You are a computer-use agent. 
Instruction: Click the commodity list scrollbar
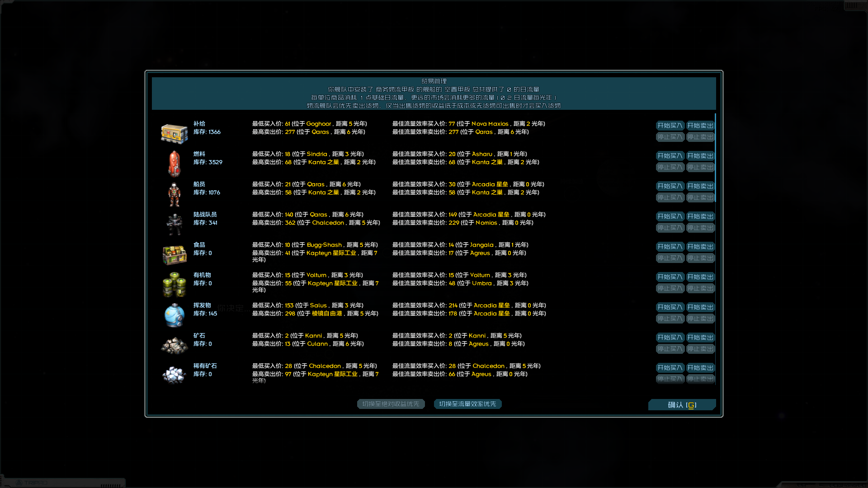(x=715, y=158)
